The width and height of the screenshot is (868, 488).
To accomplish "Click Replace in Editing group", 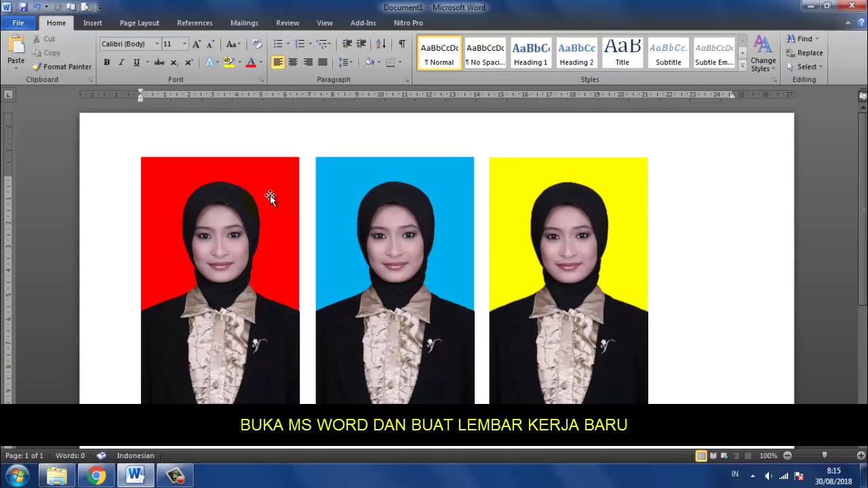I will [x=804, y=53].
